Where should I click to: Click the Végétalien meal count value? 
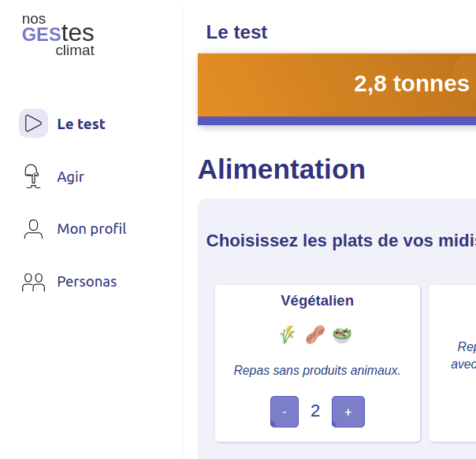315,411
